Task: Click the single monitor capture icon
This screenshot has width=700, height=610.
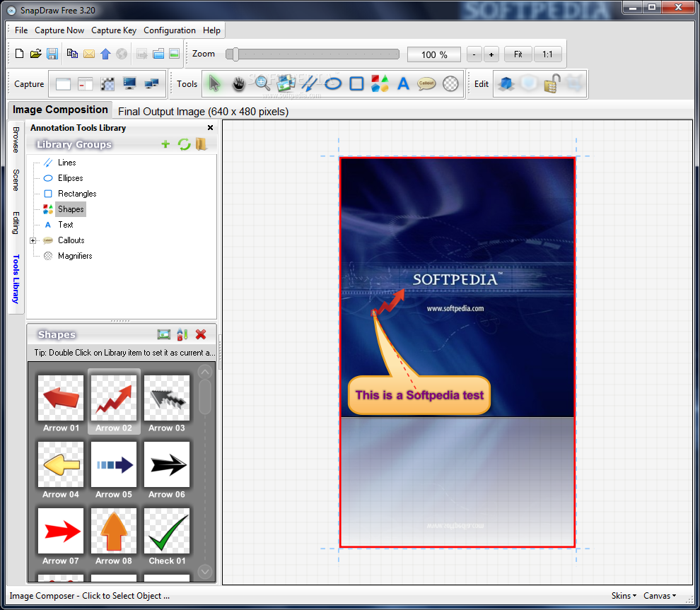Action: [129, 83]
